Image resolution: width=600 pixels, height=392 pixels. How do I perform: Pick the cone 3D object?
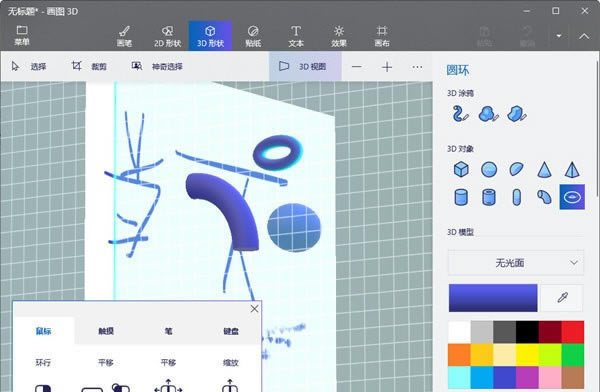pos(544,169)
